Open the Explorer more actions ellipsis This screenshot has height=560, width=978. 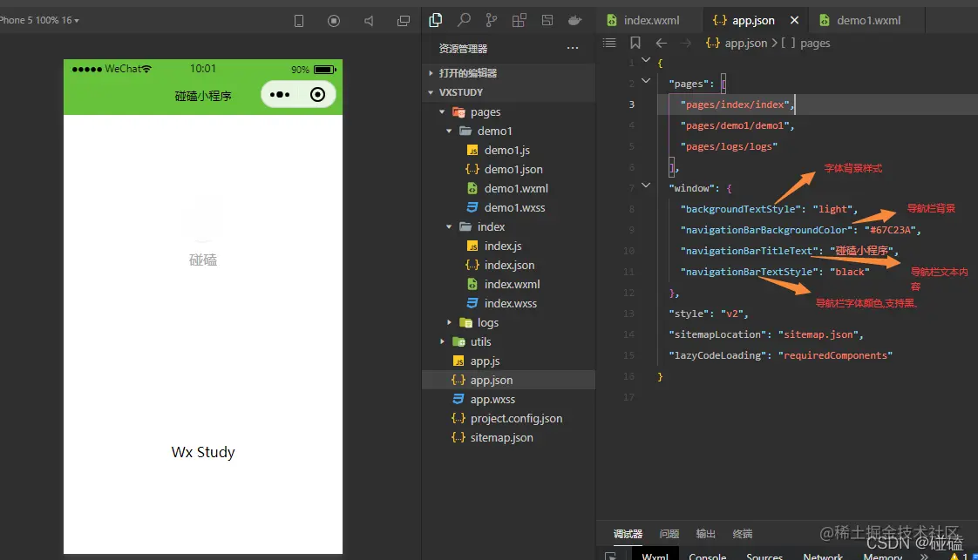(x=573, y=48)
